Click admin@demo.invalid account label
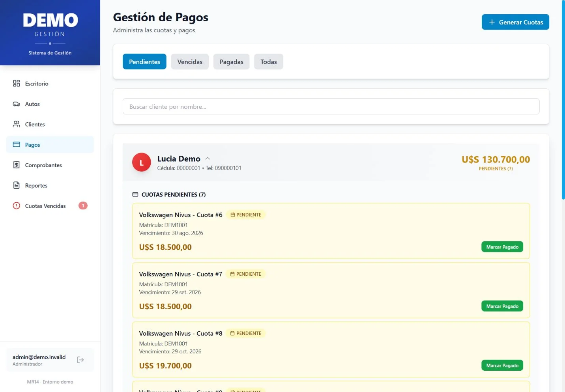 (39, 357)
